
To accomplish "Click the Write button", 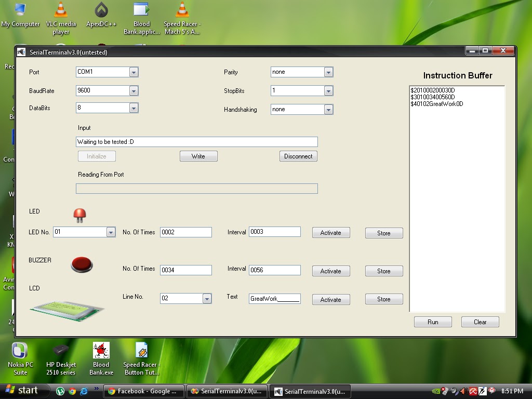I will point(198,156).
